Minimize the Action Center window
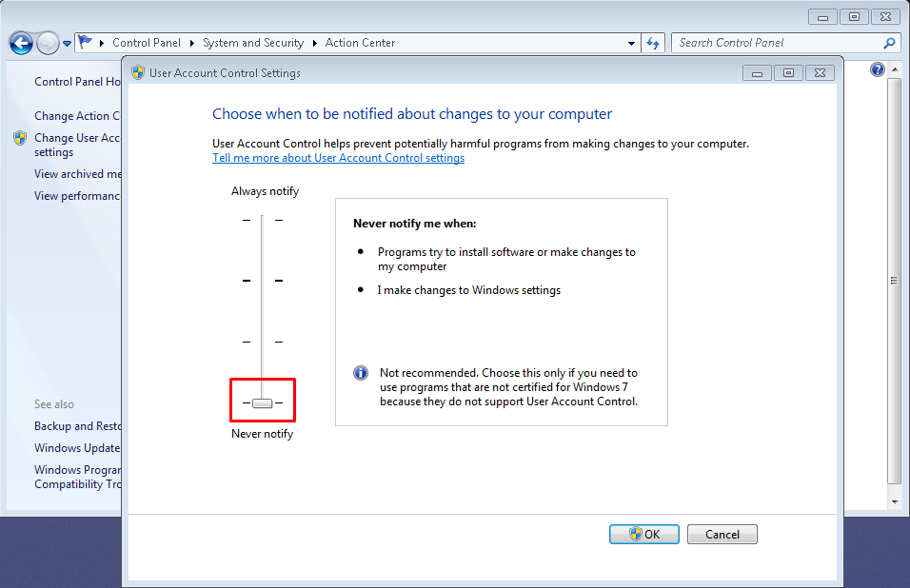The image size is (910, 588). (822, 17)
